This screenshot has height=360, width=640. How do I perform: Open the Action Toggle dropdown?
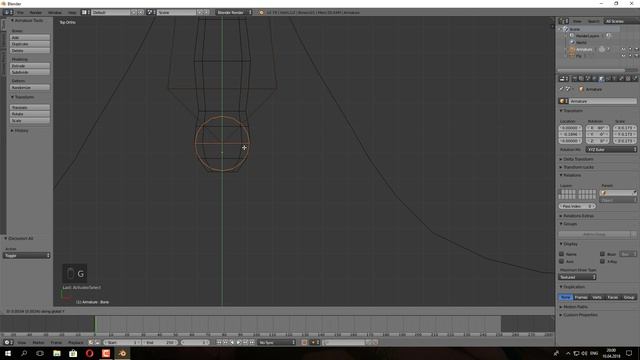click(27, 256)
